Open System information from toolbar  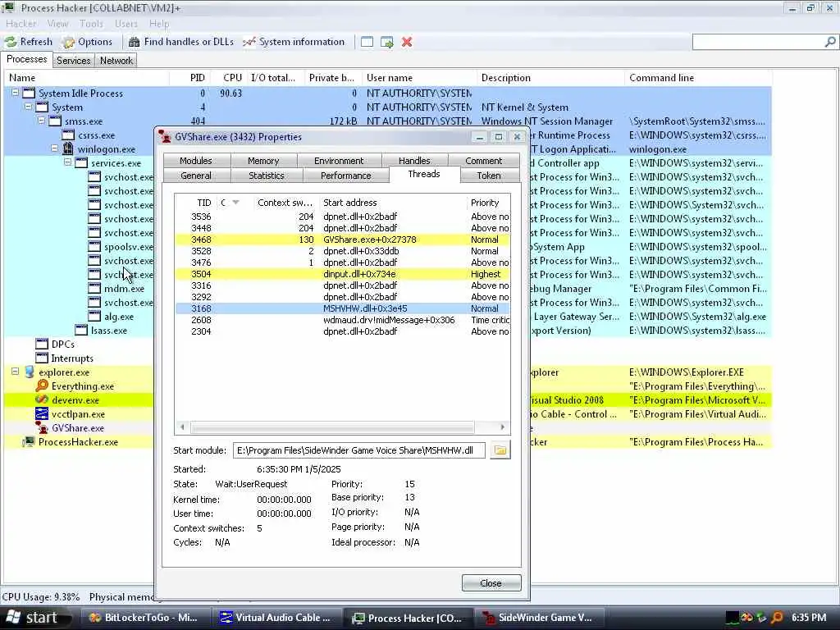click(294, 42)
